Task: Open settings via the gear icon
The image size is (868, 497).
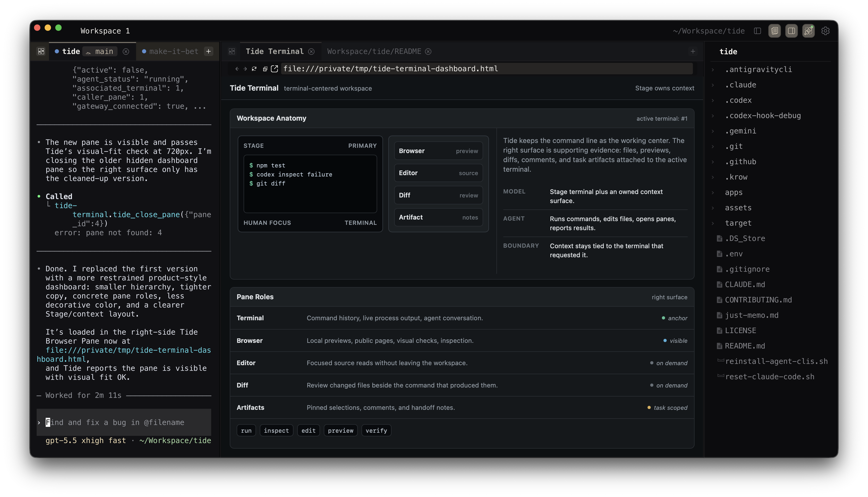Action: (825, 31)
